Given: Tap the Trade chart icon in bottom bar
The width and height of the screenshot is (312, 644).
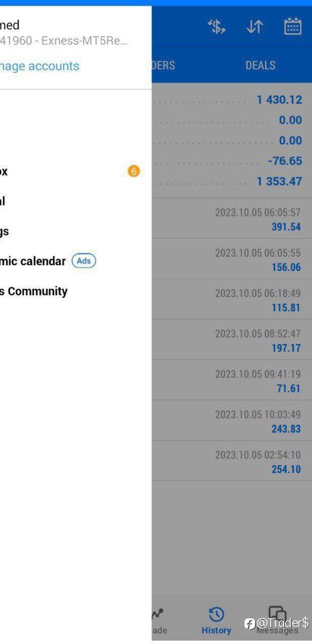Looking at the screenshot, I should pyautogui.click(x=158, y=615).
